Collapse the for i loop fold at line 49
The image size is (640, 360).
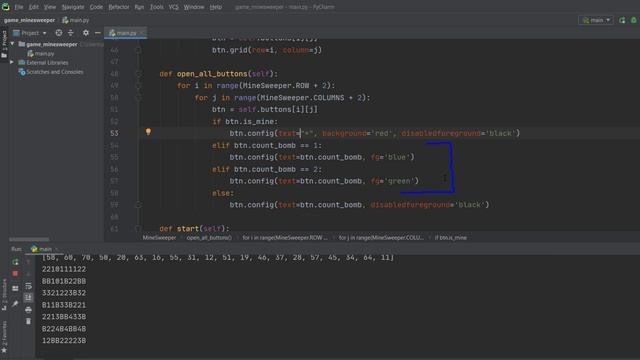tap(138, 86)
